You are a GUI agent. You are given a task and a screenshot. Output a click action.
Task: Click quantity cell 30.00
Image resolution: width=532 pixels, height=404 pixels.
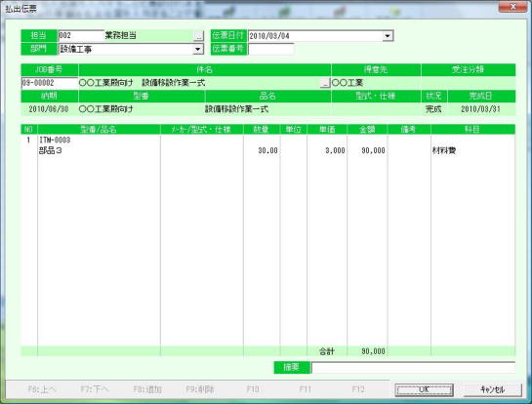[267, 150]
